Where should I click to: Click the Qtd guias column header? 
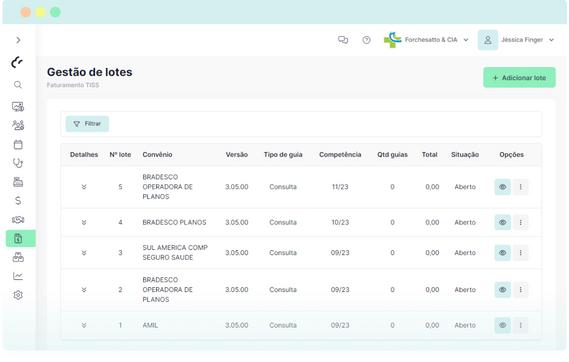392,155
